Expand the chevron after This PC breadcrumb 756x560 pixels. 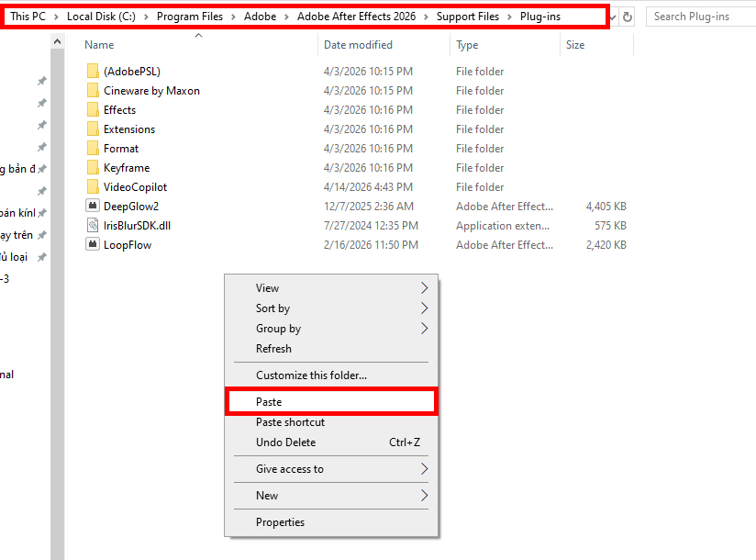point(56,17)
